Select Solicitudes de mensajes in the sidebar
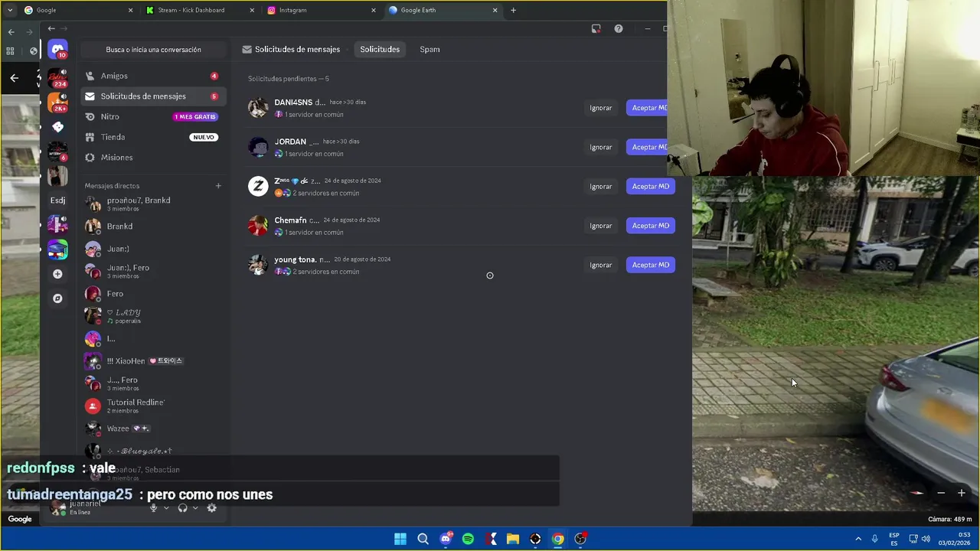Screen dimensions: 980x551 pos(153,96)
